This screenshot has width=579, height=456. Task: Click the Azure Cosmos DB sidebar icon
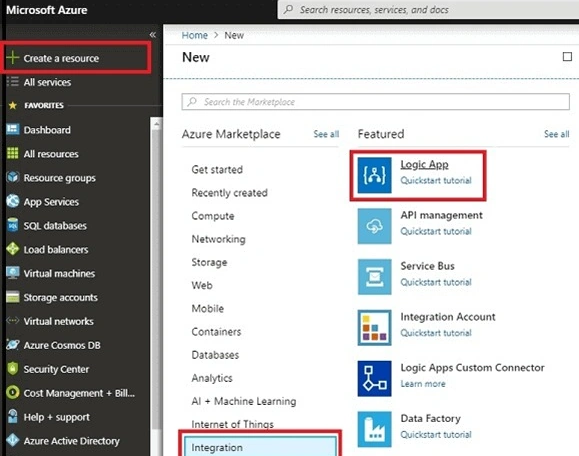click(x=13, y=345)
